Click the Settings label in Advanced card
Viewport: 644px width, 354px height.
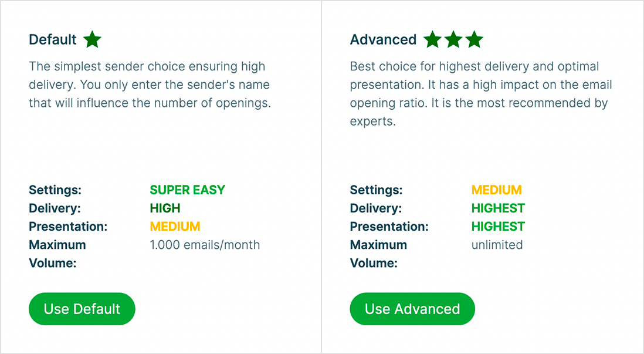click(376, 190)
